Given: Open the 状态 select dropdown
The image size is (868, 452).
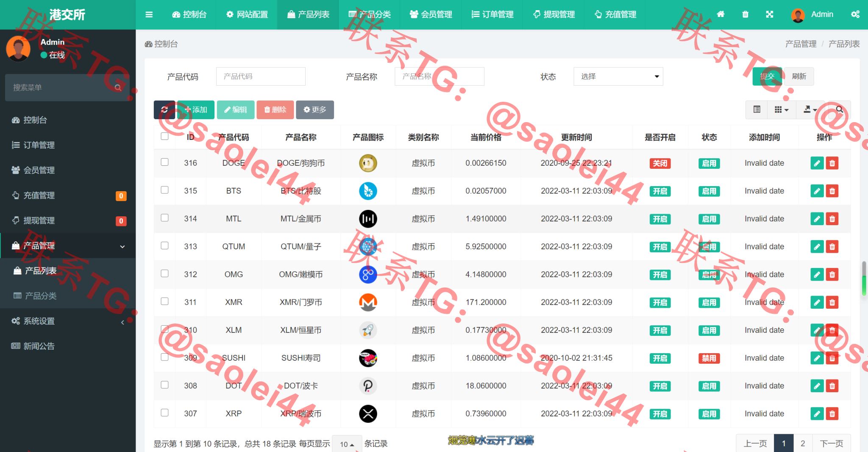Looking at the screenshot, I should pos(618,77).
